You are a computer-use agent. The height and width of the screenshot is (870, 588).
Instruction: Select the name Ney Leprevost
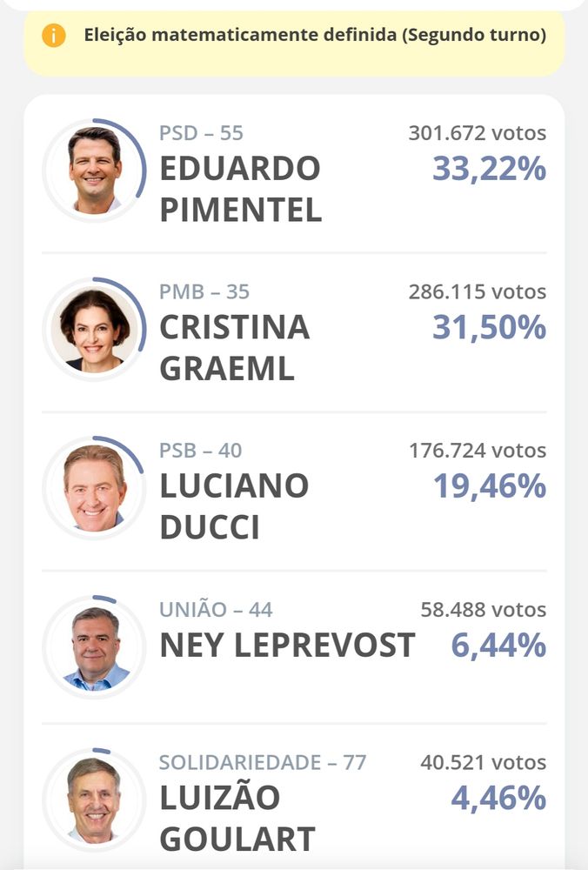287,646
